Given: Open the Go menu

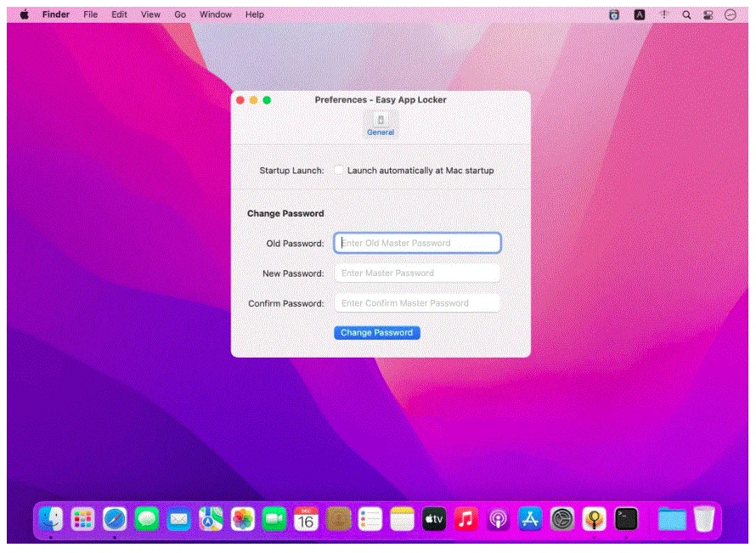Looking at the screenshot, I should point(180,14).
